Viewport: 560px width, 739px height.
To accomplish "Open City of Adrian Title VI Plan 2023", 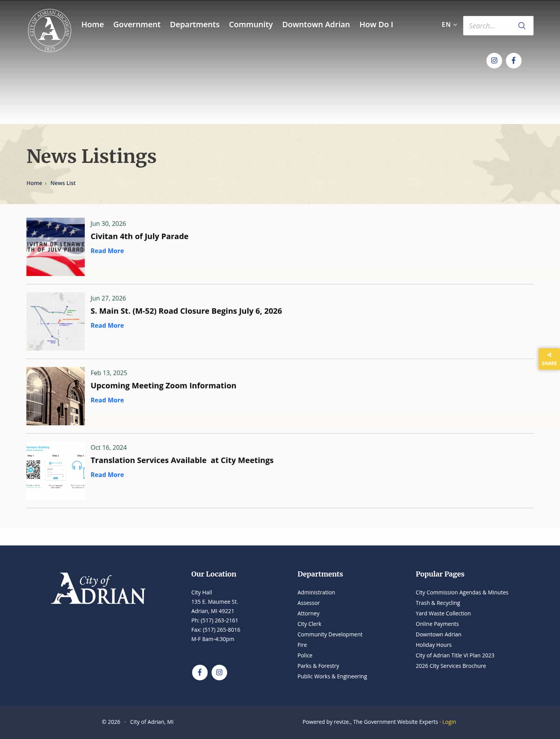I will [x=455, y=655].
